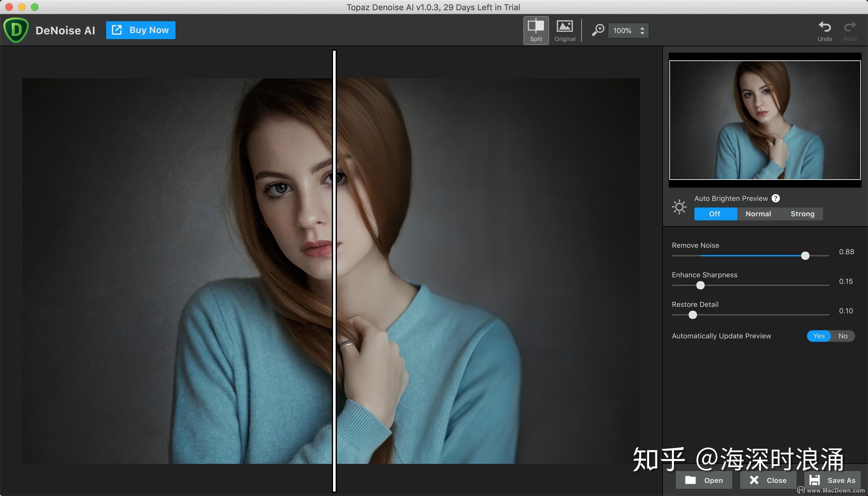Click the sun brightness icon

[x=679, y=207]
